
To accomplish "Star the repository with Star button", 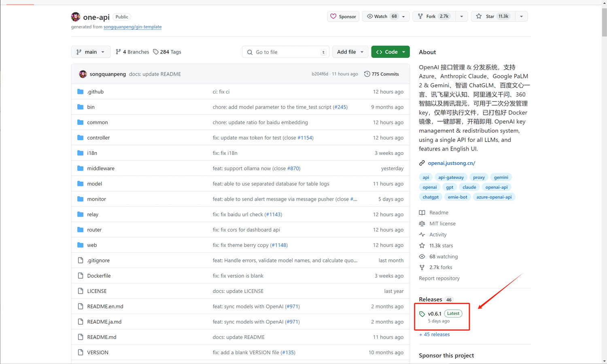I will click(493, 17).
